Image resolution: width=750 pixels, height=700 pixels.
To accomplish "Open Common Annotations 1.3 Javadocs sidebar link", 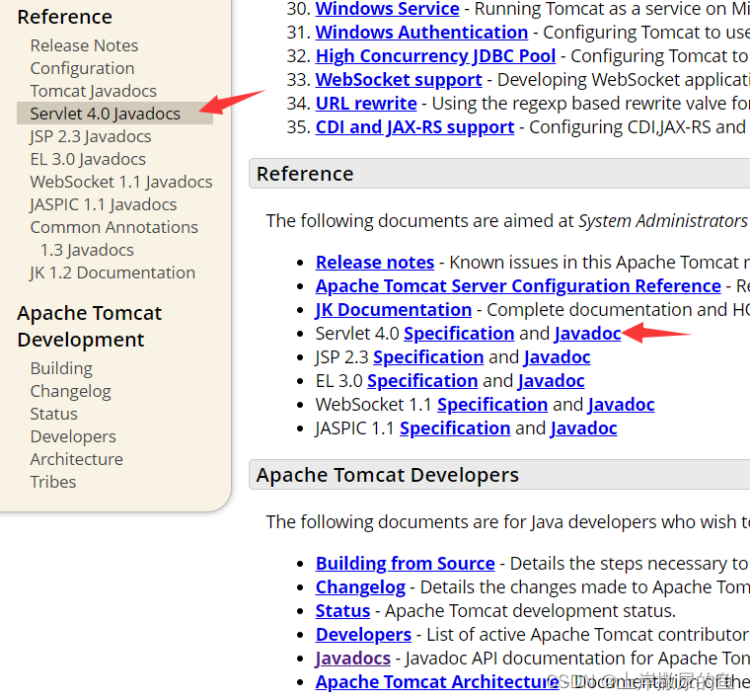I will [x=113, y=238].
